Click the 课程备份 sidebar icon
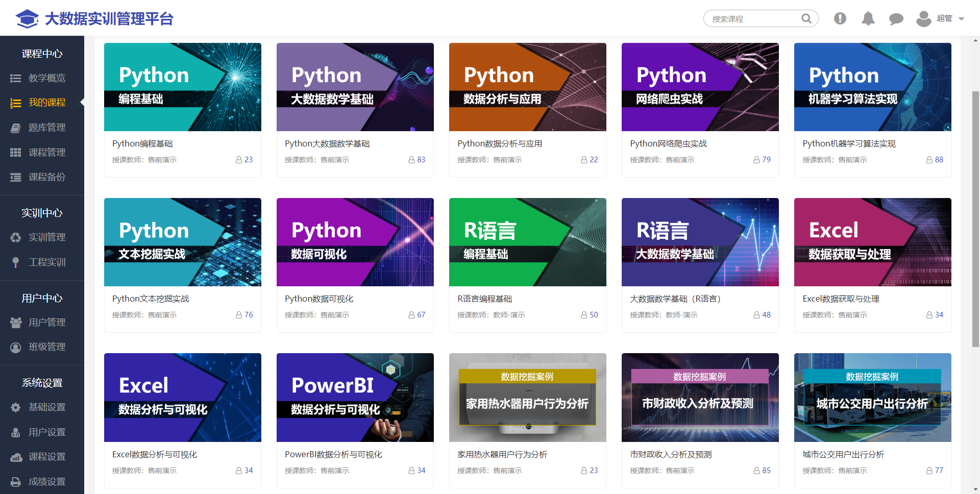 (16, 177)
